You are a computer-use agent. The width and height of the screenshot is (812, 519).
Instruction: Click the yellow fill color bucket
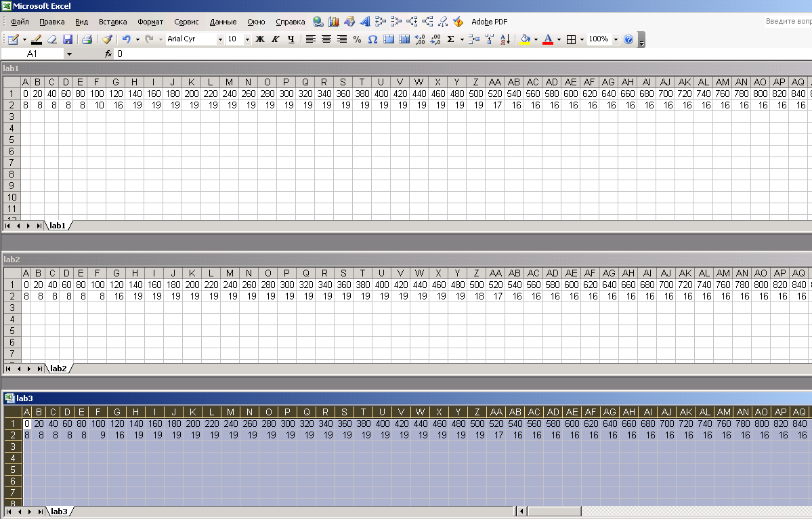click(x=525, y=39)
